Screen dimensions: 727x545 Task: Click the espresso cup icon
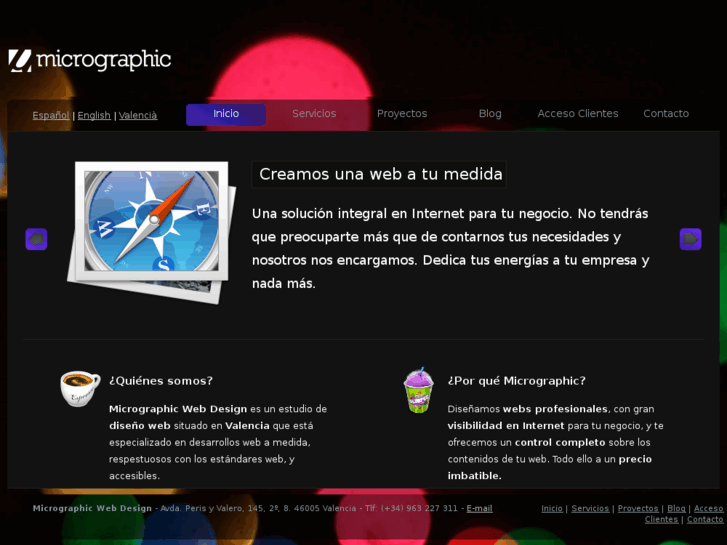tap(80, 389)
